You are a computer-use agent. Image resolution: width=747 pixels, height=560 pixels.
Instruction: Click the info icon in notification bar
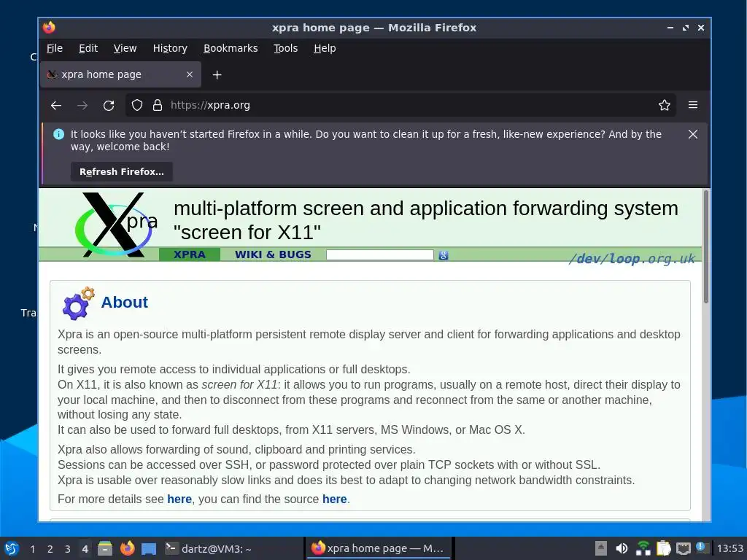[x=58, y=134]
